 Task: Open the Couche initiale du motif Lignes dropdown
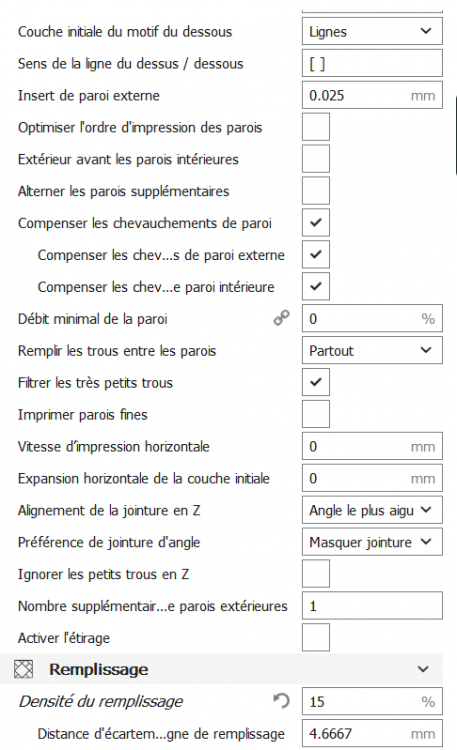372,31
